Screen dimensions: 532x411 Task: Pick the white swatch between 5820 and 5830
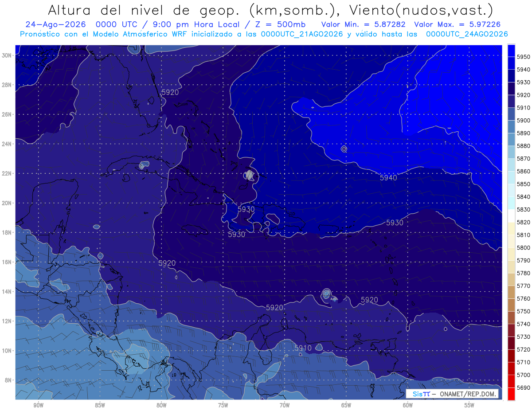click(x=511, y=215)
